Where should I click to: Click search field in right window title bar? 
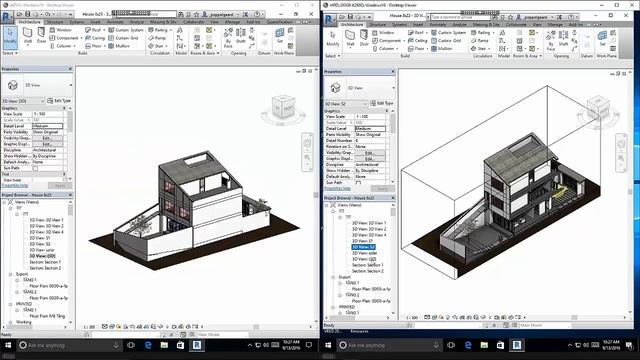460,17
